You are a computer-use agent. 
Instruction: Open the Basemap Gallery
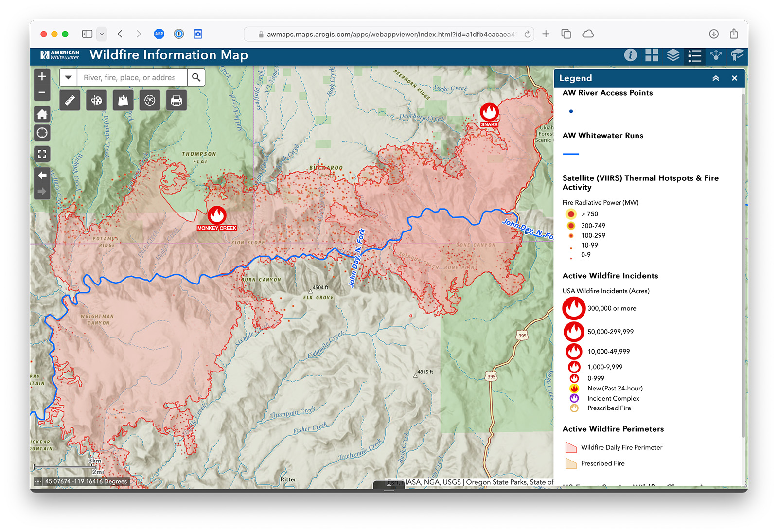[652, 55]
